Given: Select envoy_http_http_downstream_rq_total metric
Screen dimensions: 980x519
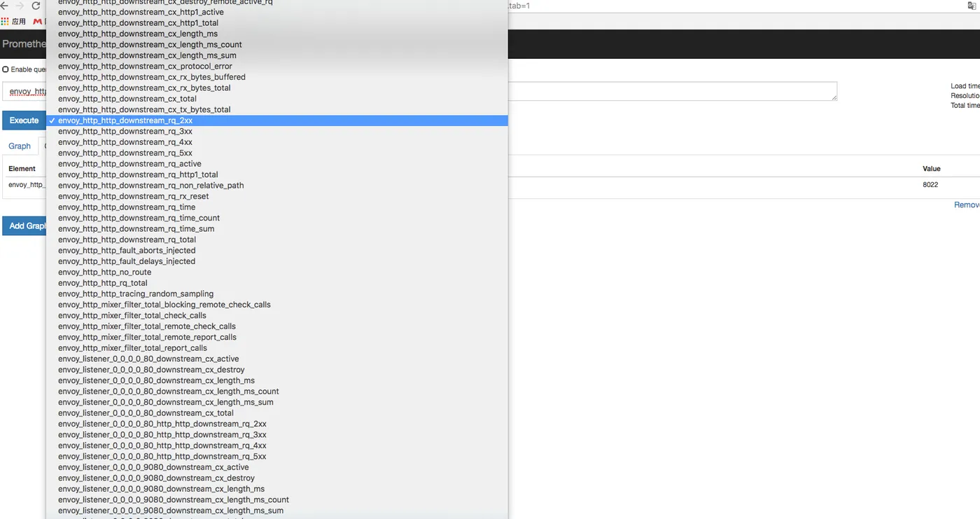Looking at the screenshot, I should tap(277, 240).
